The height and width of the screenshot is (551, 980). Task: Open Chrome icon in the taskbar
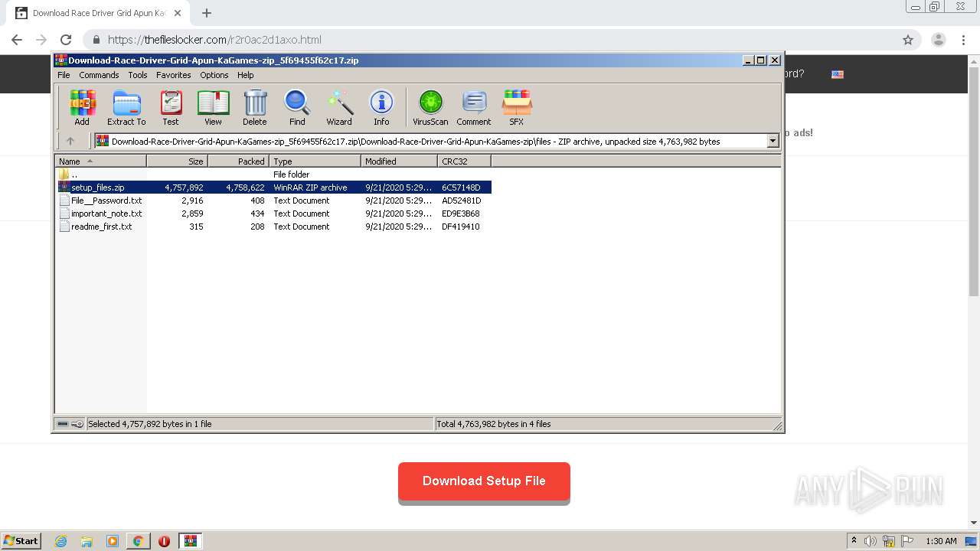[x=138, y=541]
